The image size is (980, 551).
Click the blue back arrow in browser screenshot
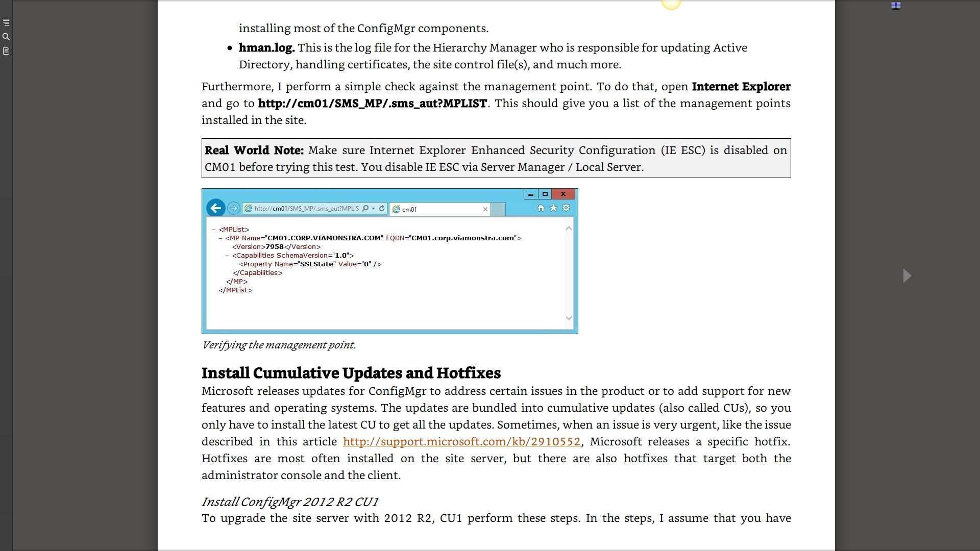click(x=216, y=208)
